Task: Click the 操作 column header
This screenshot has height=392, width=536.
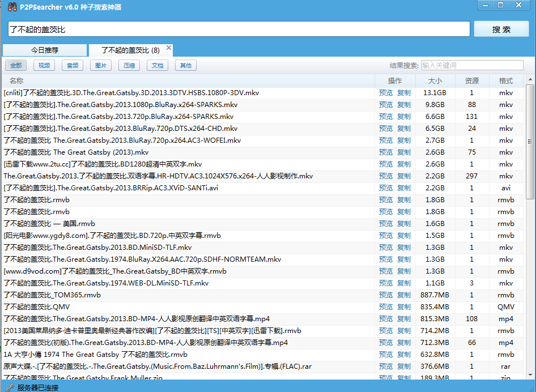Action: pyautogui.click(x=395, y=80)
